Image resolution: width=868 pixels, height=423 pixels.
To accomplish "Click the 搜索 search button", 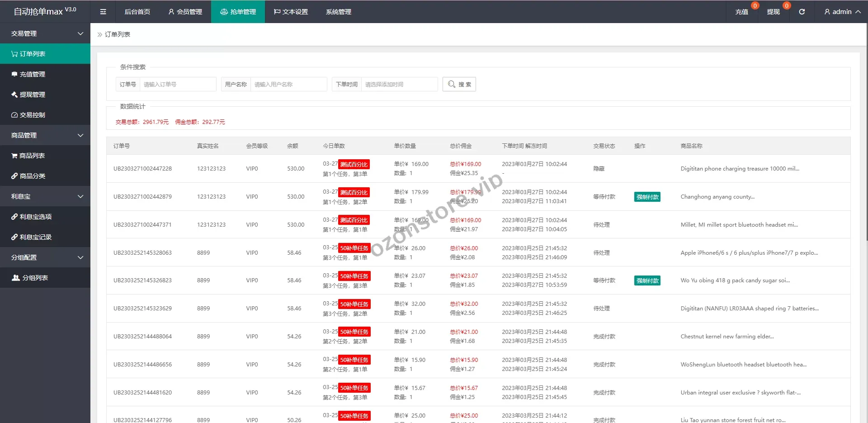I will point(459,84).
